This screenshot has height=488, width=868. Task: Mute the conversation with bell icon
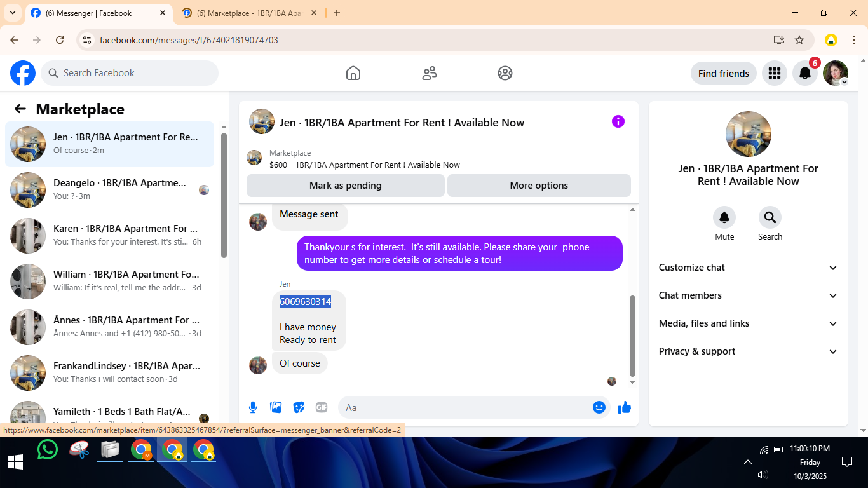(x=724, y=218)
